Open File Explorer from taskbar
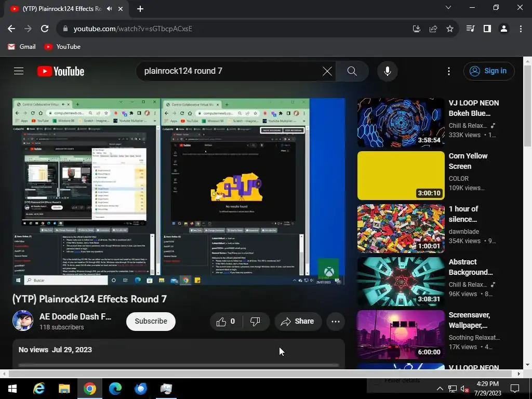The image size is (532, 399). [64, 389]
